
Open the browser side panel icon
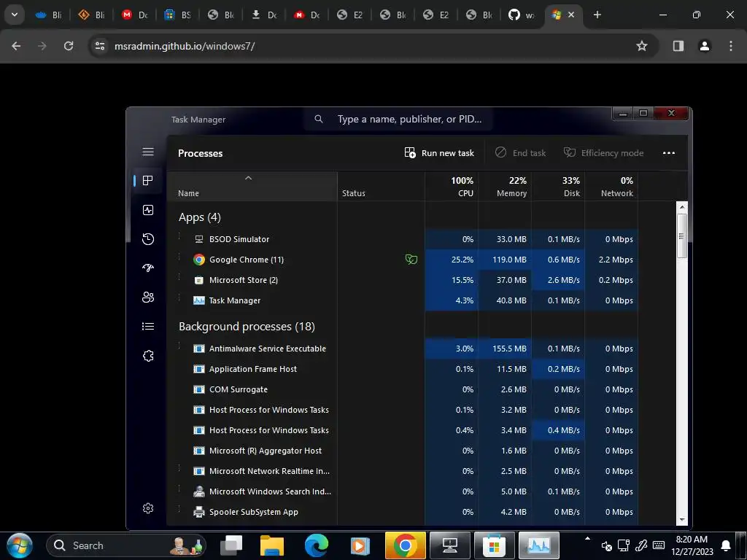pyautogui.click(x=678, y=46)
